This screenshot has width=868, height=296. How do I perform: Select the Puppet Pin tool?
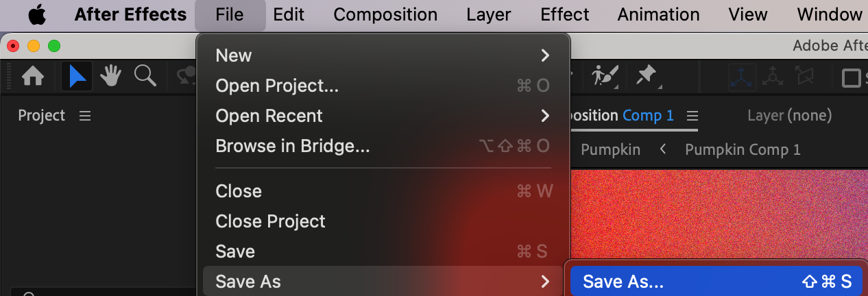[647, 75]
